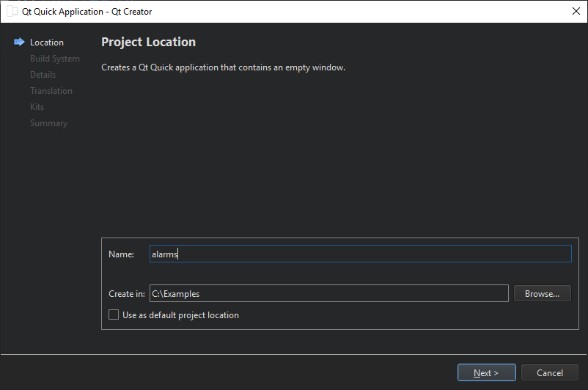Screen dimensions: 588x390
Task: Click the blue arrow beside Location step
Action: (19, 43)
